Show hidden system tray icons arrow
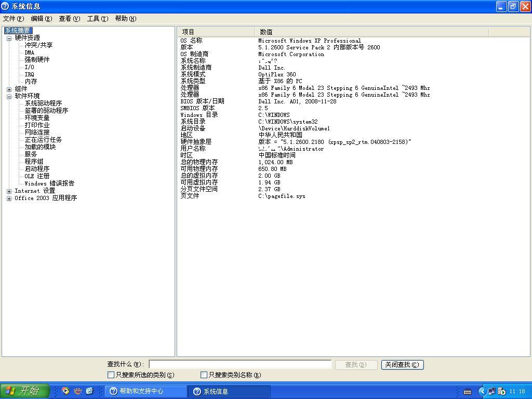532x399 pixels. click(x=482, y=391)
